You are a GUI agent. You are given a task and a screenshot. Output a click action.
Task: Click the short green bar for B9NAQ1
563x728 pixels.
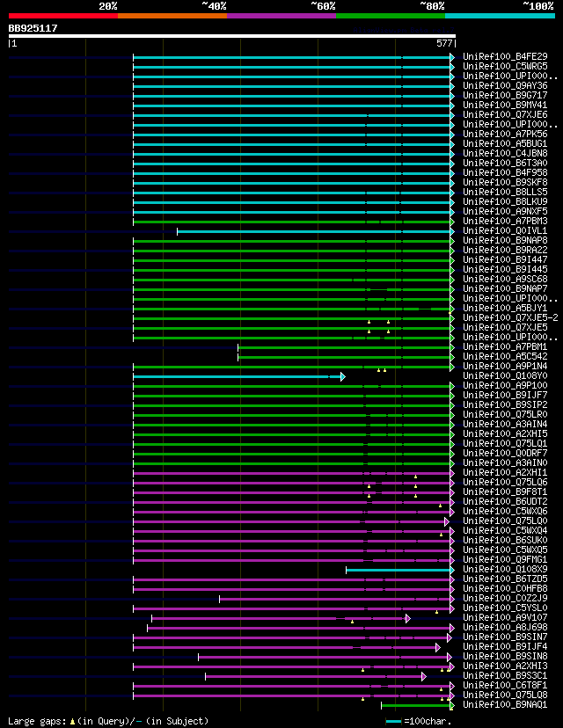416,705
